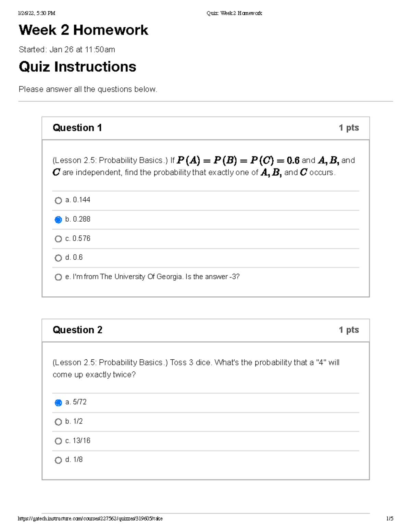This screenshot has height=532, width=411.
Task: Pick option c. 13/16 in Question 2
Action: 58,441
